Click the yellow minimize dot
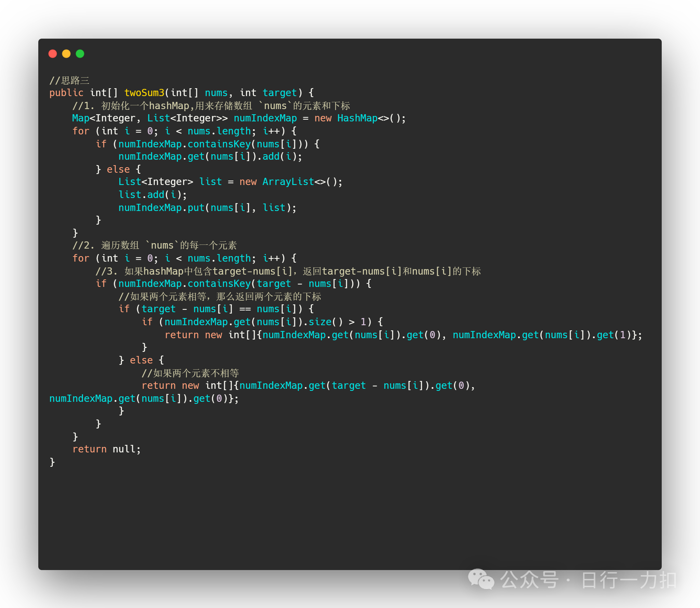 66,54
